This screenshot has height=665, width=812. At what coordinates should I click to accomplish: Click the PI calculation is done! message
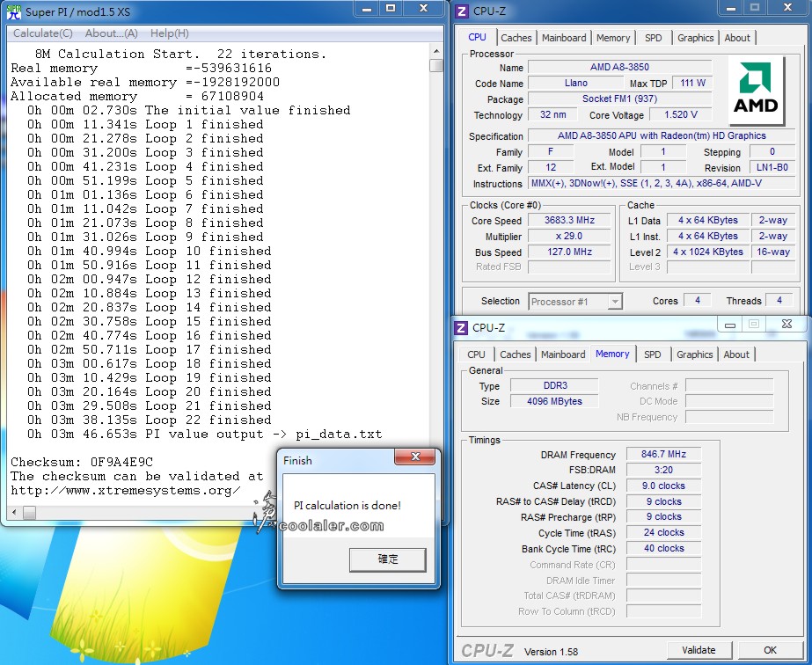point(347,506)
